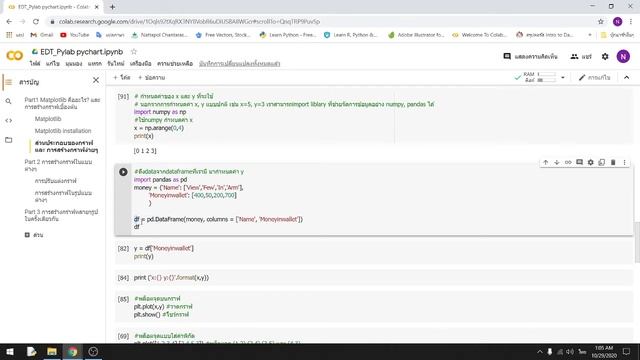Click the last-saved changes link
This screenshot has width=640, height=360.
point(240,64)
